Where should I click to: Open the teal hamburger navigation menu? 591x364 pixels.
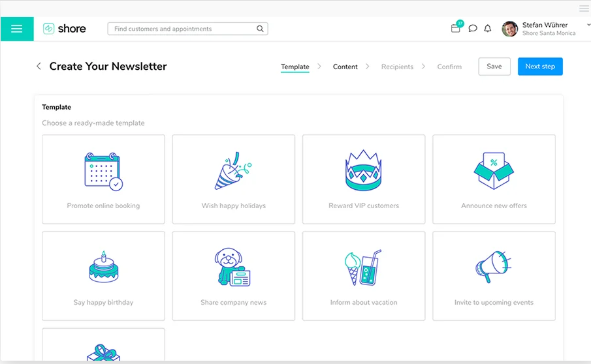tap(16, 29)
